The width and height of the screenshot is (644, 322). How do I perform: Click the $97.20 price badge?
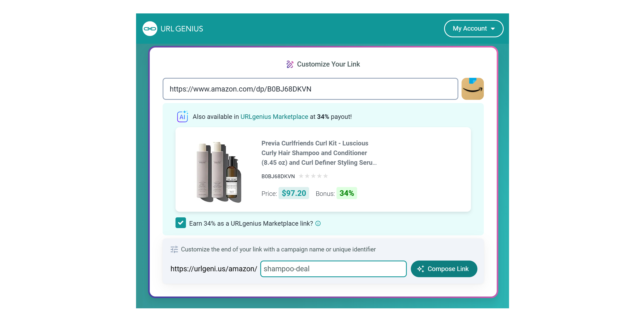[294, 193]
